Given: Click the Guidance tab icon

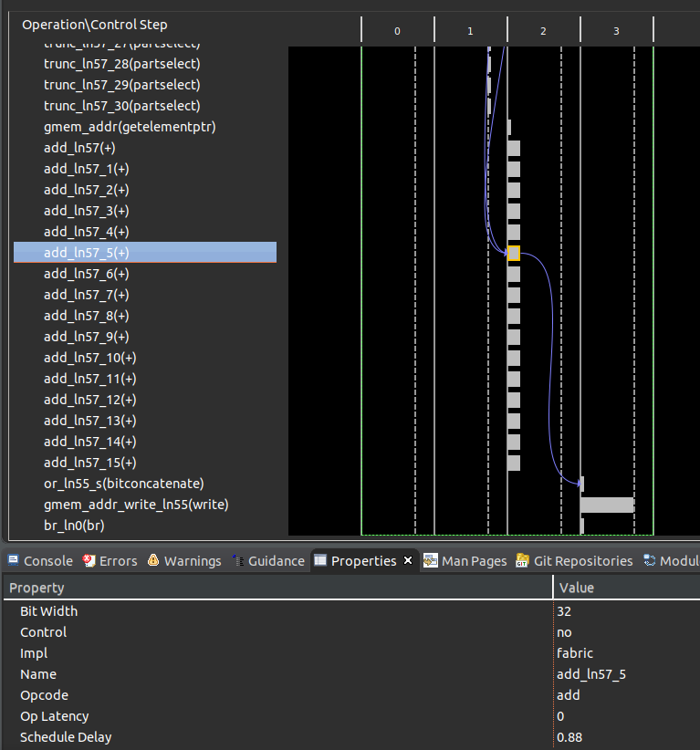Looking at the screenshot, I should click(238, 560).
